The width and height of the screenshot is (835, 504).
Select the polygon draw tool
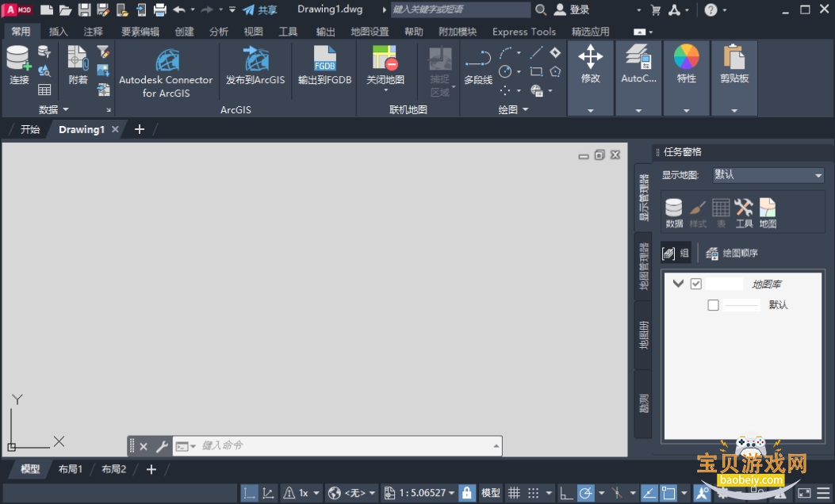pyautogui.click(x=555, y=71)
